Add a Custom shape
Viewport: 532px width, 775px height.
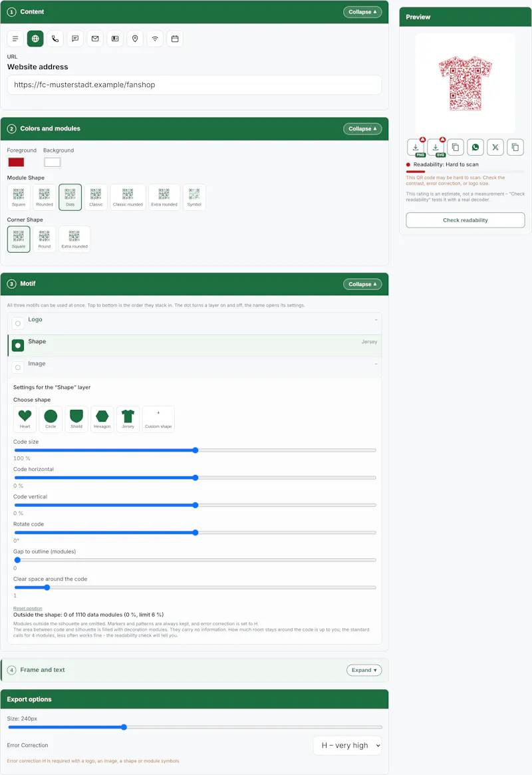pos(158,419)
